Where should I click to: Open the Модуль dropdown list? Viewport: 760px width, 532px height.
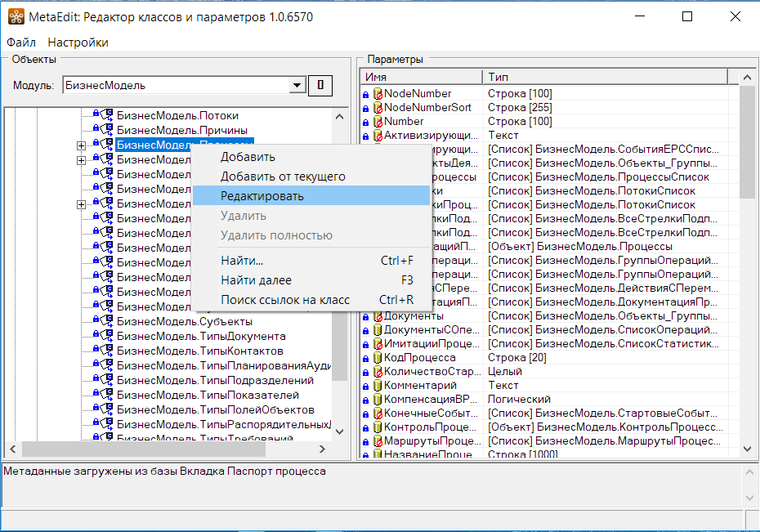(297, 86)
